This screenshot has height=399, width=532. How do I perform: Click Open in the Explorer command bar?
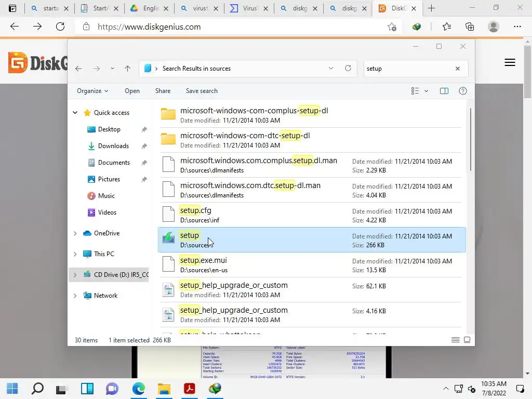coord(132,91)
